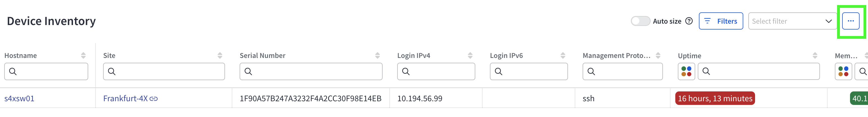This screenshot has width=868, height=117.
Task: Open the Select filter dropdown
Action: (792, 21)
